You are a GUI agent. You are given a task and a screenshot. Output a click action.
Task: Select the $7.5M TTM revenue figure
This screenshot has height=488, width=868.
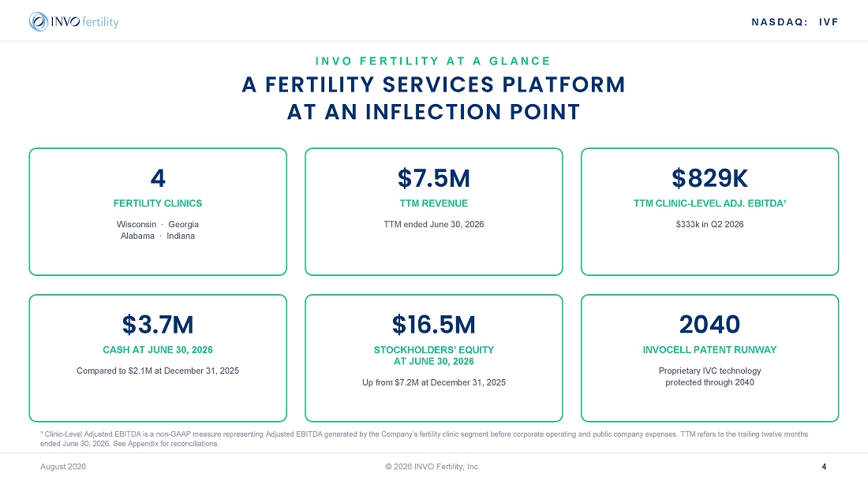pos(433,179)
